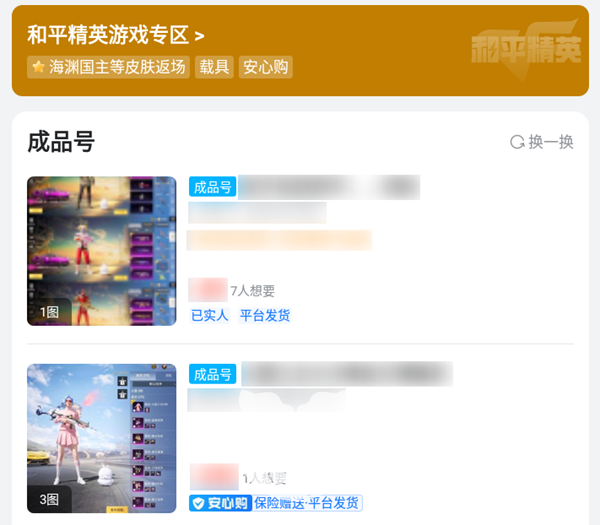The height and width of the screenshot is (525, 600).
Task: Click the 7人想要 label
Action: tap(253, 291)
